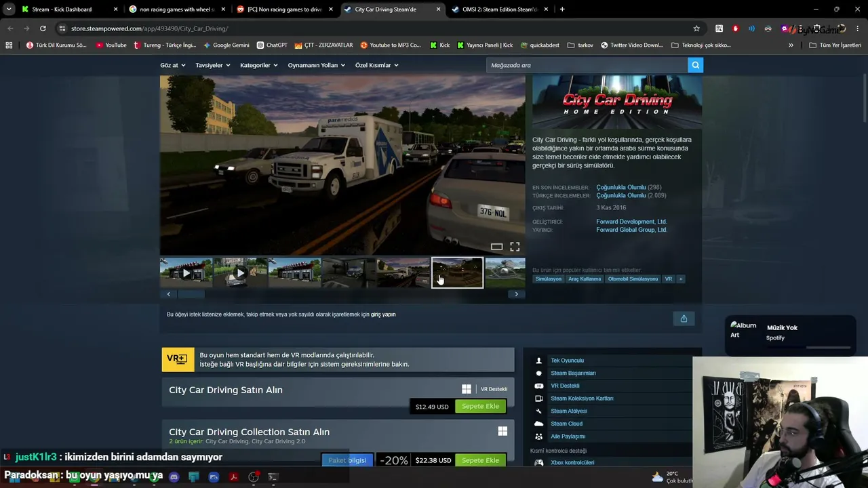
Task: Open OBS Studio from the taskbar
Action: pos(254,477)
